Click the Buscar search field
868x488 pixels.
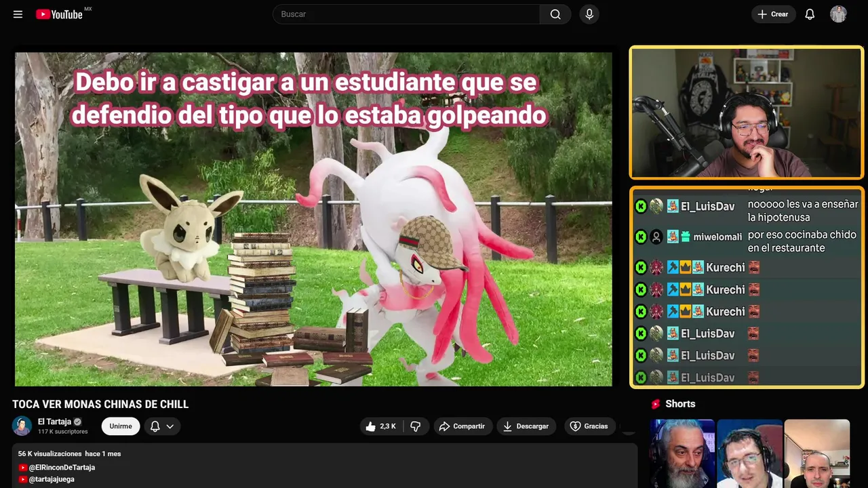406,14
